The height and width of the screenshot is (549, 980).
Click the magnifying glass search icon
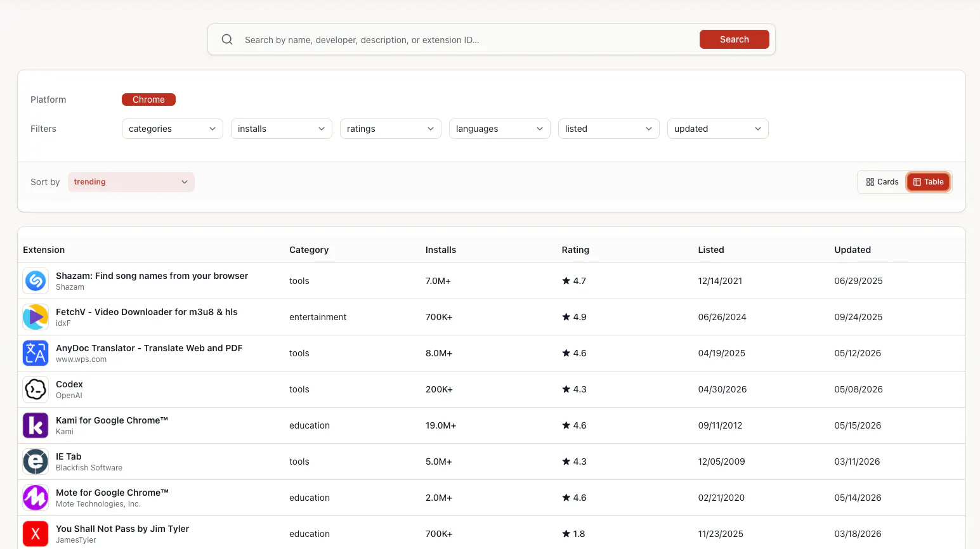pyautogui.click(x=227, y=39)
